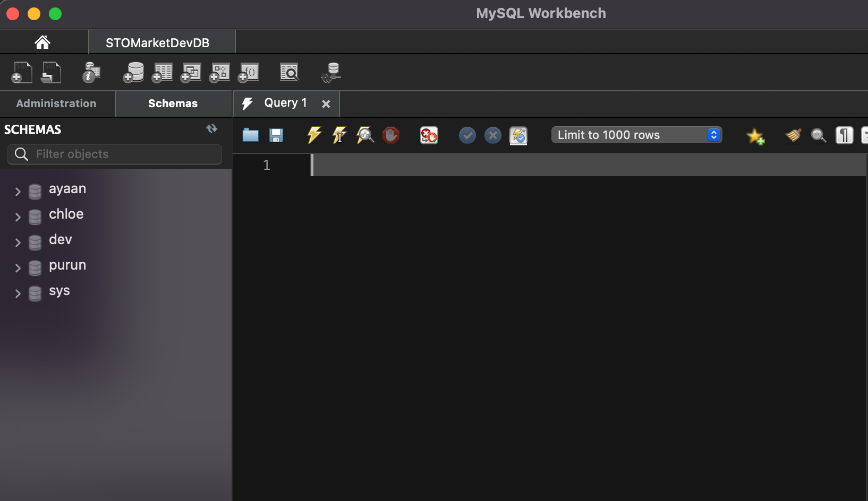The width and height of the screenshot is (868, 501).
Task: Select the Schemas tab
Action: 173,103
